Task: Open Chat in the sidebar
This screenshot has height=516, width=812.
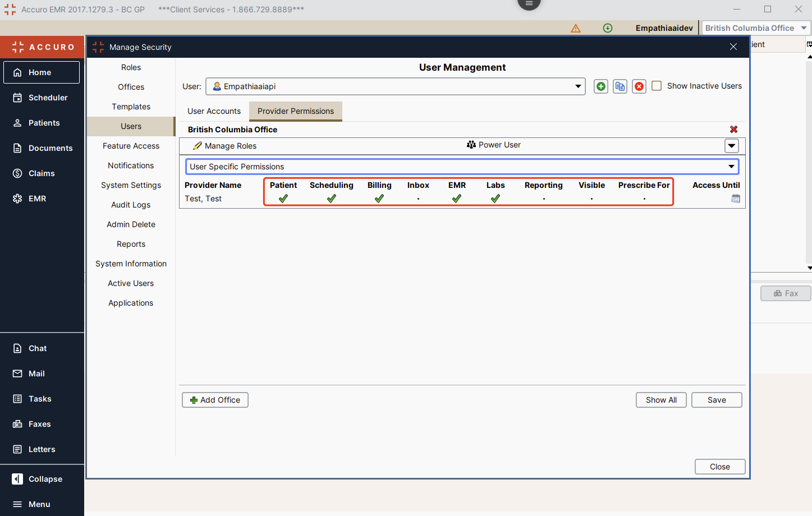Action: [42, 348]
